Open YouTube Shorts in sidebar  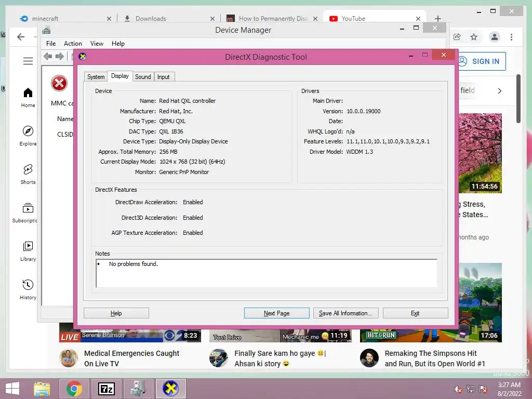28,175
